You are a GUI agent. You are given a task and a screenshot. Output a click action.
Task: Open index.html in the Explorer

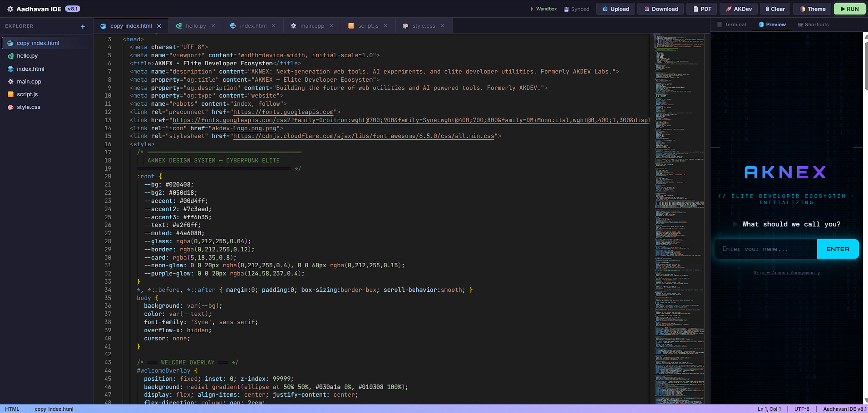[x=30, y=69]
